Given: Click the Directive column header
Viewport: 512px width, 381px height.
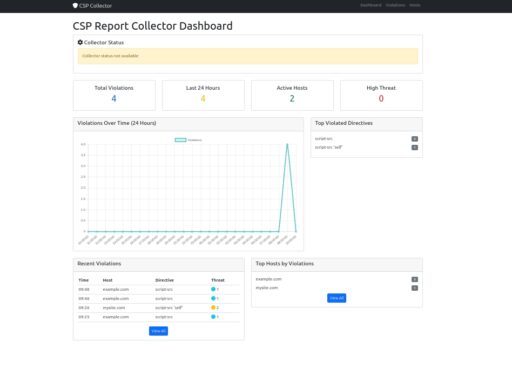Looking at the screenshot, I should point(164,280).
